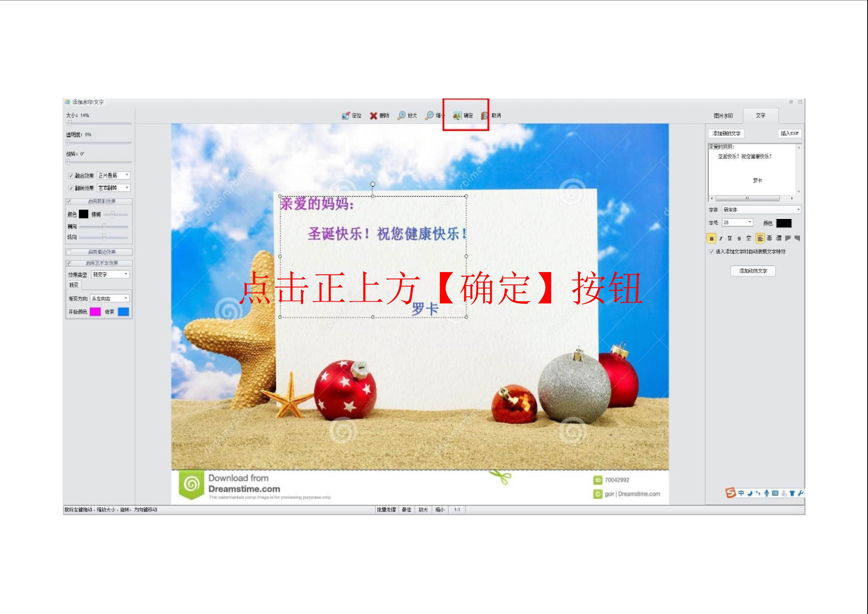Open the magenta 开始颜色 (start color) swatch
Image resolution: width=868 pixels, height=614 pixels.
95,312
